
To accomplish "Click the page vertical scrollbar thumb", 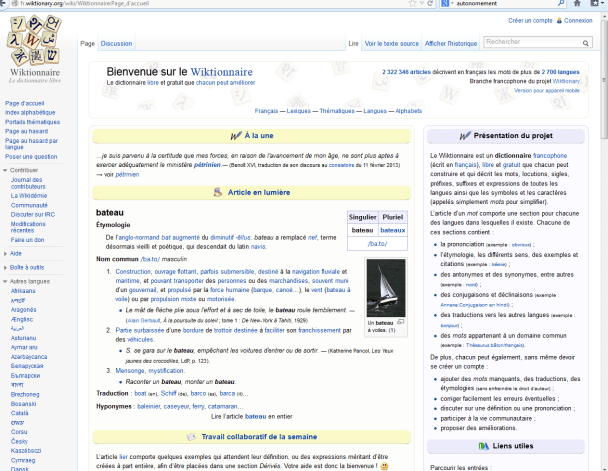I will point(604,79).
